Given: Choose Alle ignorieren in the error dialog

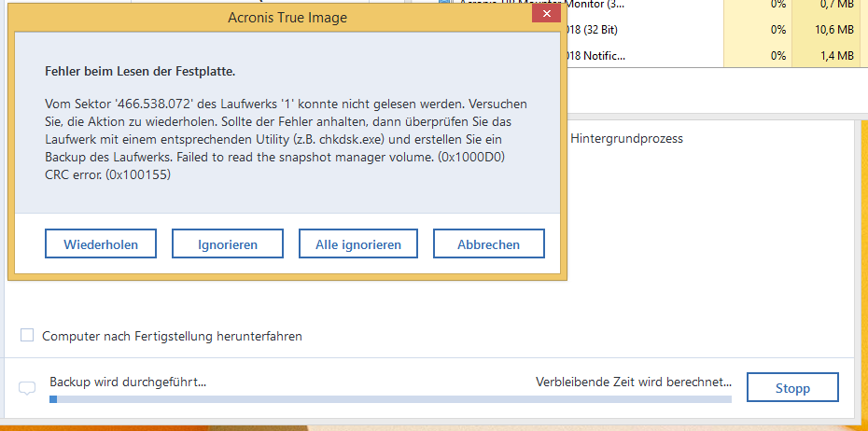Looking at the screenshot, I should pyautogui.click(x=358, y=244).
